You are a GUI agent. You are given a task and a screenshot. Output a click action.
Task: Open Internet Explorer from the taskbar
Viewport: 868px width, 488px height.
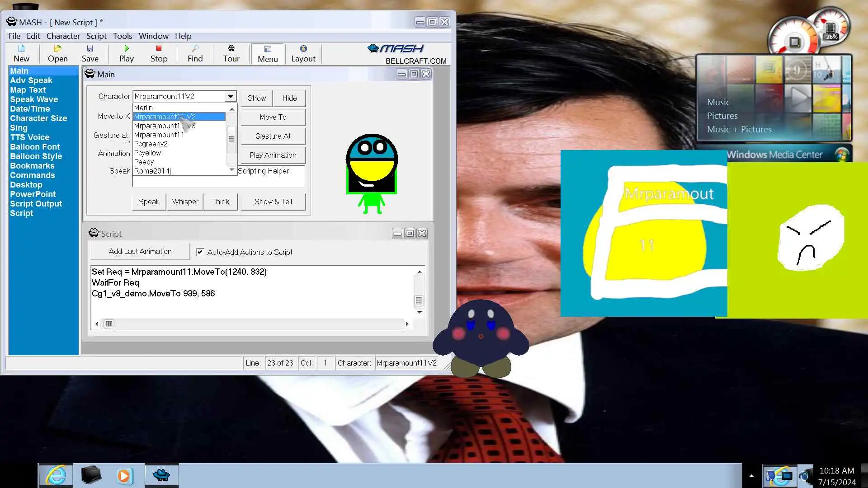pos(56,475)
